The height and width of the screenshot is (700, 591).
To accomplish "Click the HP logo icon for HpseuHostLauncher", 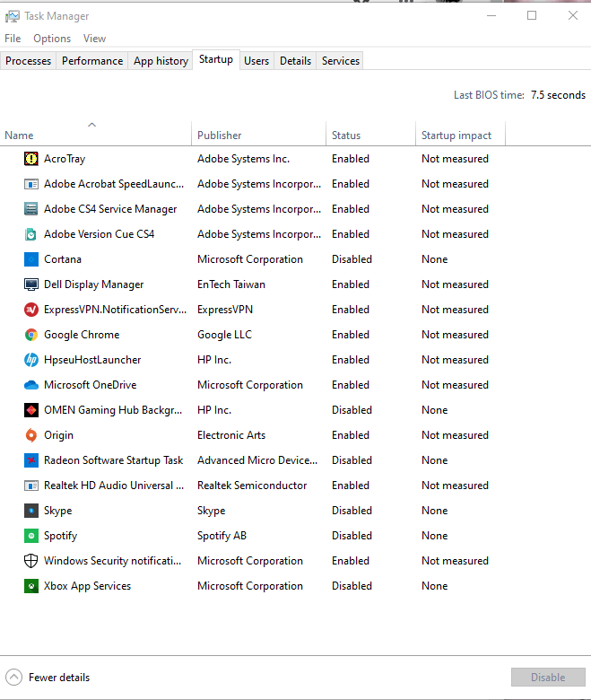I will (30, 360).
